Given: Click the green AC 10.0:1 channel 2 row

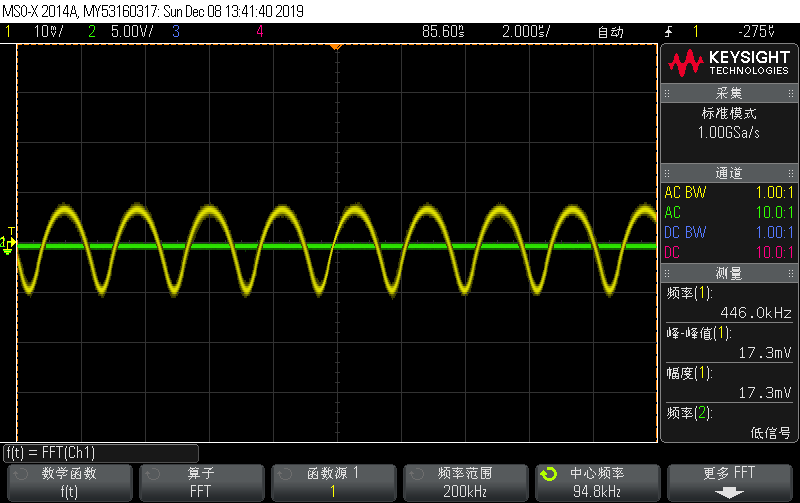Looking at the screenshot, I should pyautogui.click(x=729, y=213).
